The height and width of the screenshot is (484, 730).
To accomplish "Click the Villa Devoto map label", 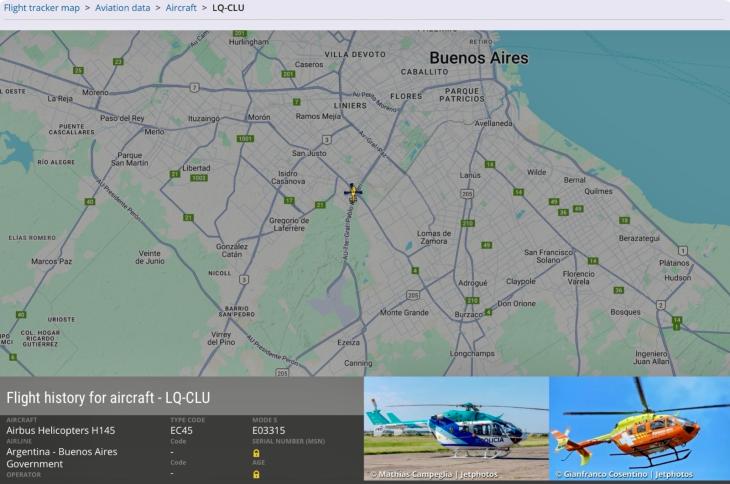I will (x=355, y=54).
